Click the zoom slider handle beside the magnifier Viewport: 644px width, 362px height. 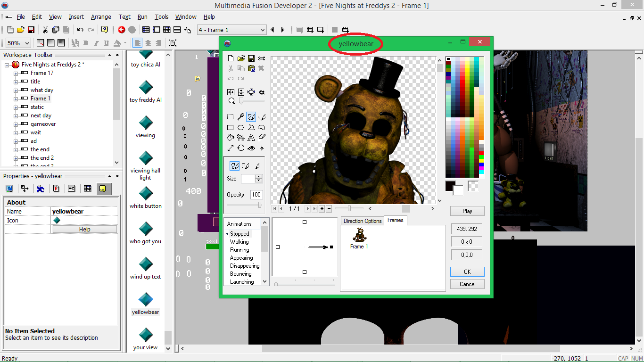(241, 101)
